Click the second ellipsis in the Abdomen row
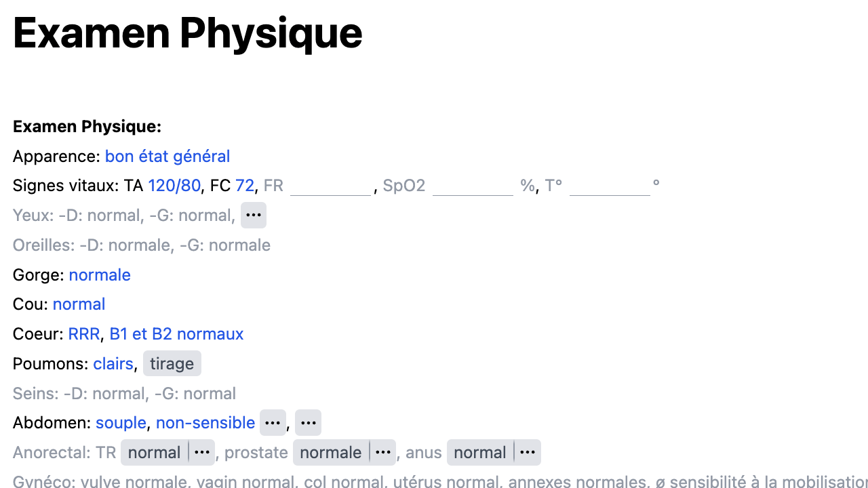Viewport: 868px width, 488px height. 308,422
